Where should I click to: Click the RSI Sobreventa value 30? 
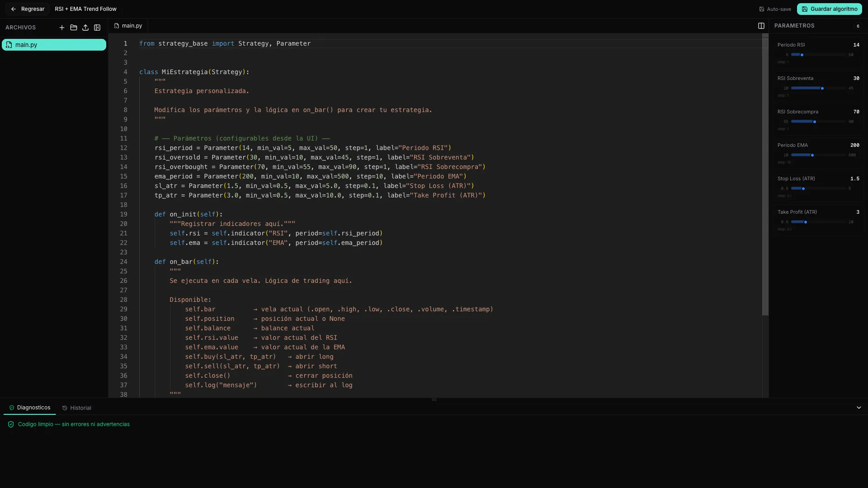pos(856,78)
